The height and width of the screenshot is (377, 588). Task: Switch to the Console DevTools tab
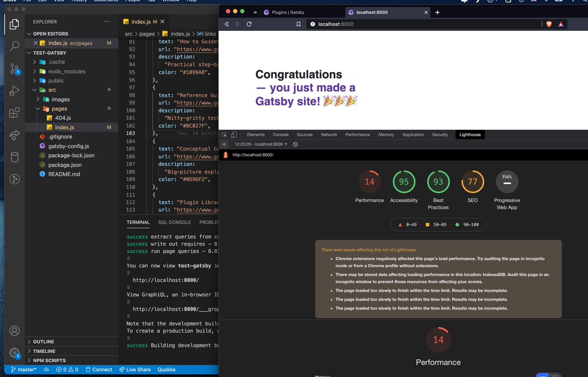tap(281, 134)
